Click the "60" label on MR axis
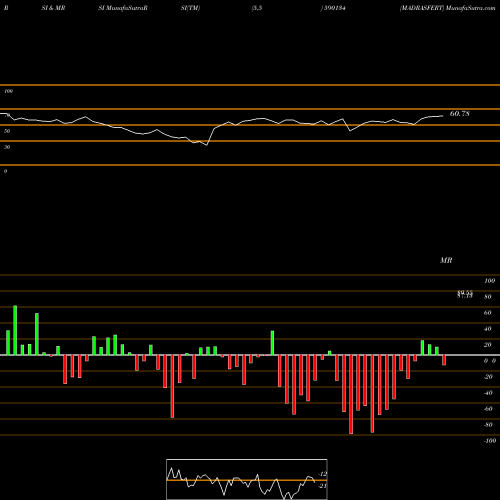Screen dimensions: 500x500 (488, 313)
